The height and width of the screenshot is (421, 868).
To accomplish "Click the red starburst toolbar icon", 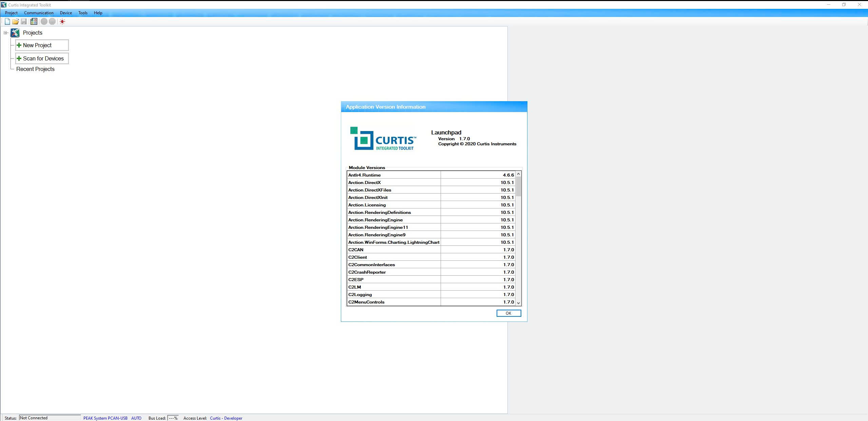I will (x=62, y=21).
